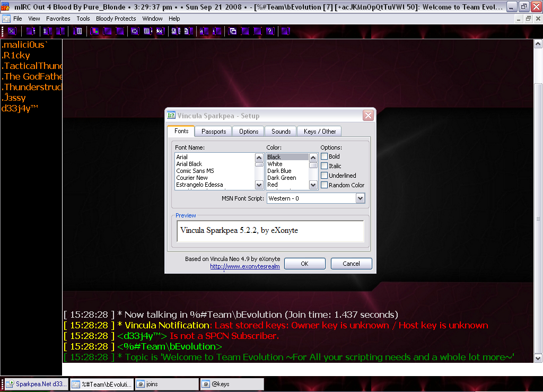Screen dimensions: 543x392
Task: Open the exonytesrealm website link
Action: tap(245, 266)
